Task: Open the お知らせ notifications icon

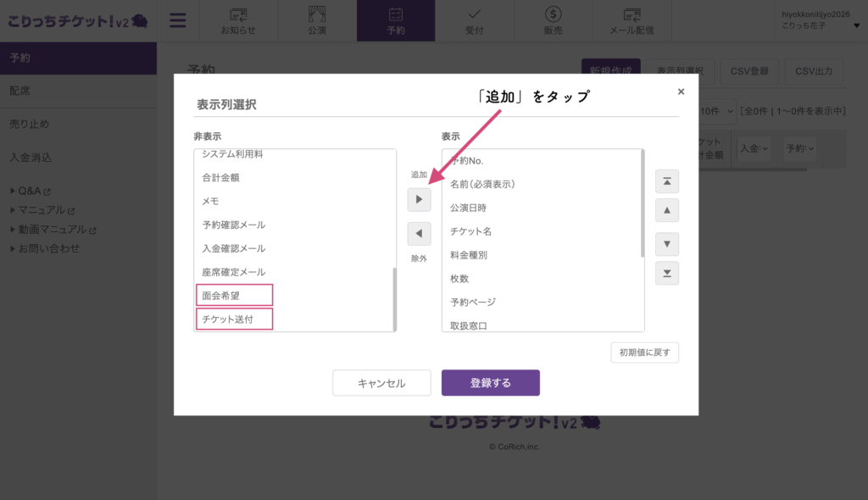Action: pos(238,21)
